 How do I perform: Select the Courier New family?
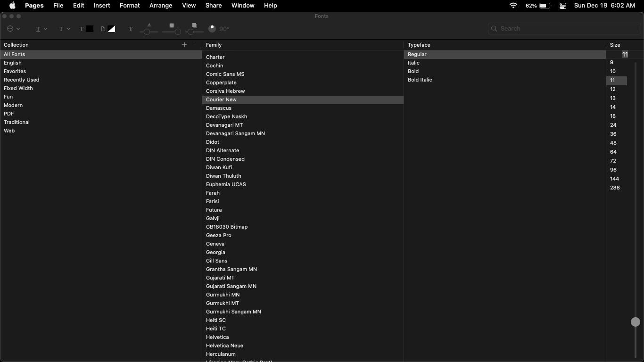point(303,99)
